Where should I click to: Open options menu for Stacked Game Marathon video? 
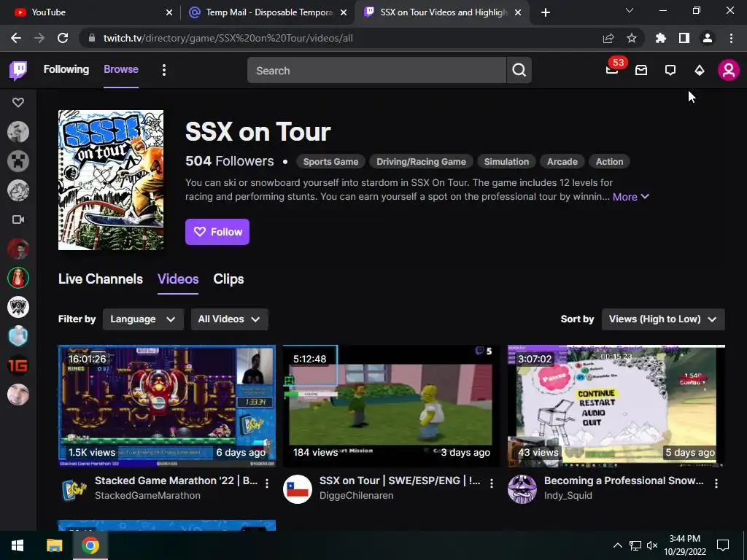[x=267, y=483]
